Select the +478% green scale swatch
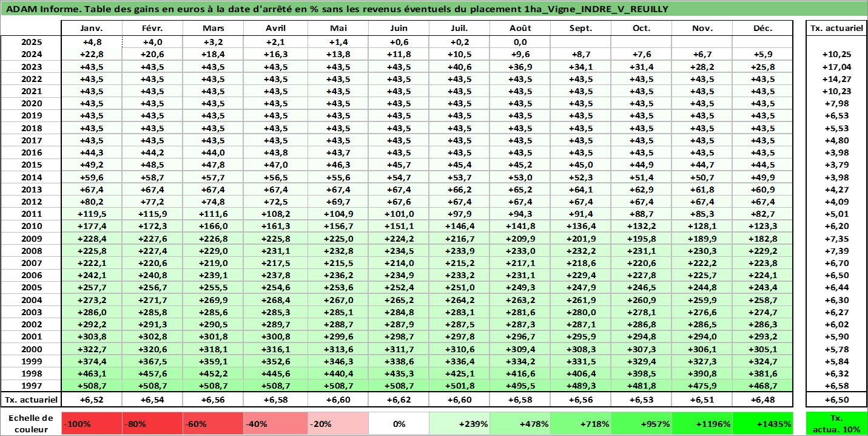 520,424
